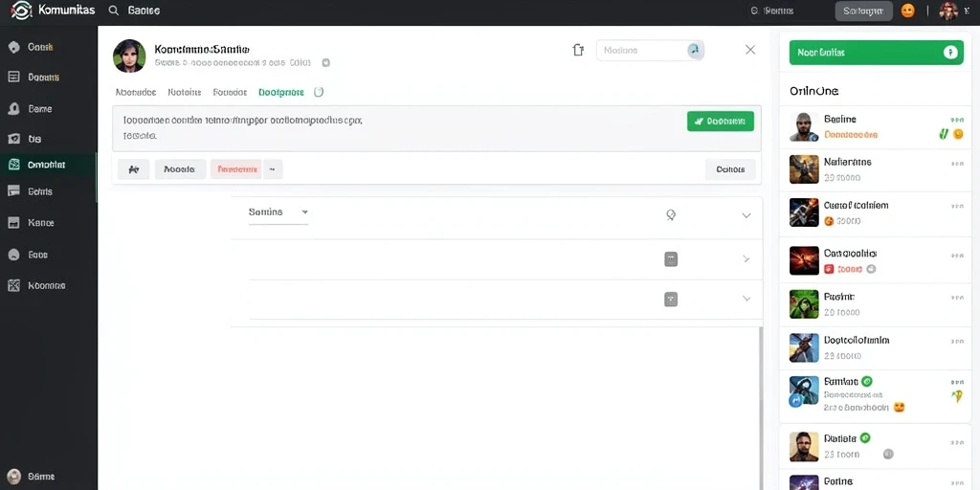Click green verified badge beside the glasses man's name
This screenshot has width=980, height=490.
(865, 438)
